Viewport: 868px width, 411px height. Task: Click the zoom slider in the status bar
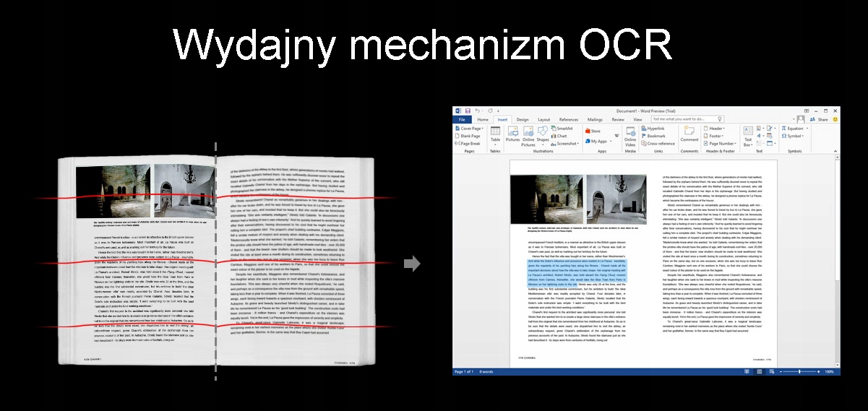(x=799, y=372)
